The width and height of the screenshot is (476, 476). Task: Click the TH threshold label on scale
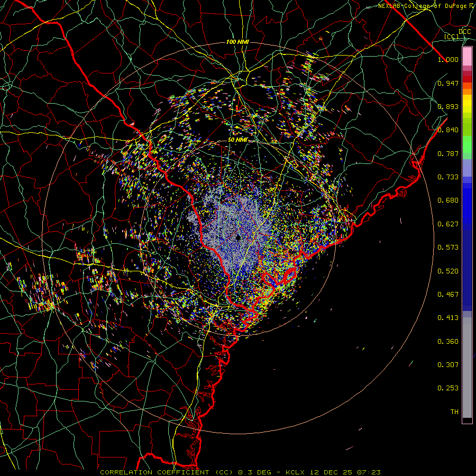[x=454, y=412]
